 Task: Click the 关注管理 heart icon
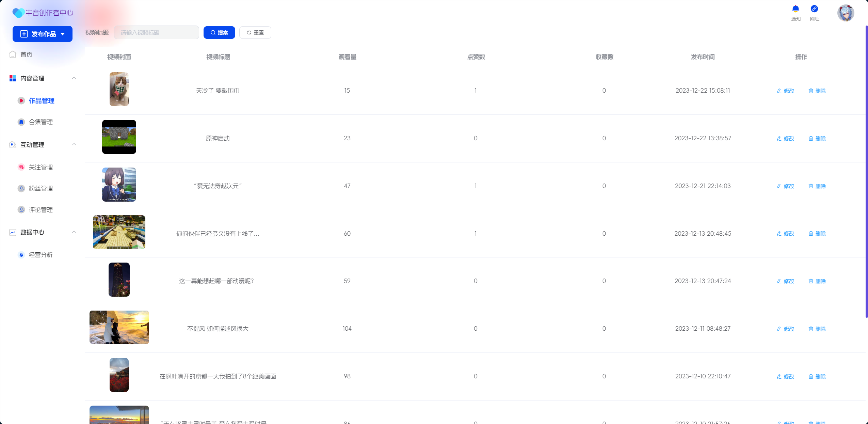(x=21, y=167)
